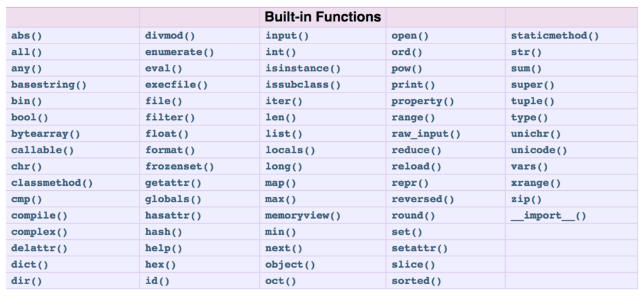Click the enumerate() link
Image resolution: width=644 pixels, height=296 pixels.
[179, 52]
